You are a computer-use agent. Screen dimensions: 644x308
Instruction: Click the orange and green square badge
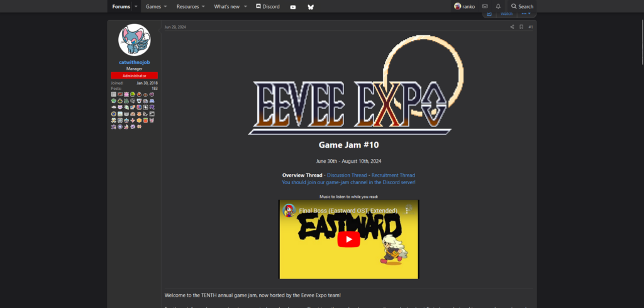pos(145,120)
